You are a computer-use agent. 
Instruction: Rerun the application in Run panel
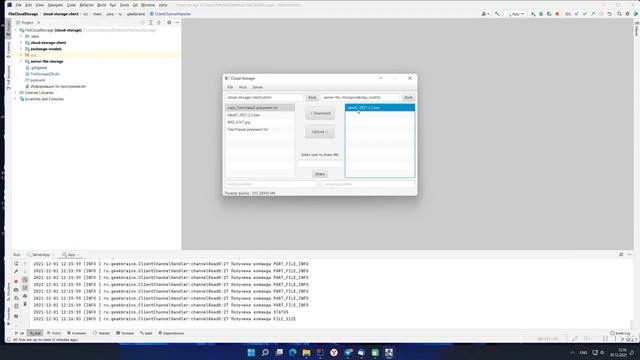16,264
